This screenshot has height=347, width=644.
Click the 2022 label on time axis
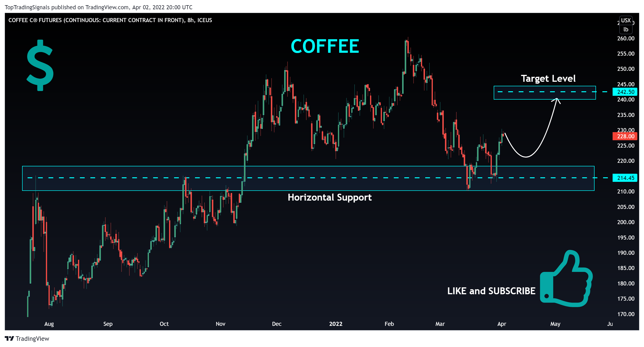point(336,324)
